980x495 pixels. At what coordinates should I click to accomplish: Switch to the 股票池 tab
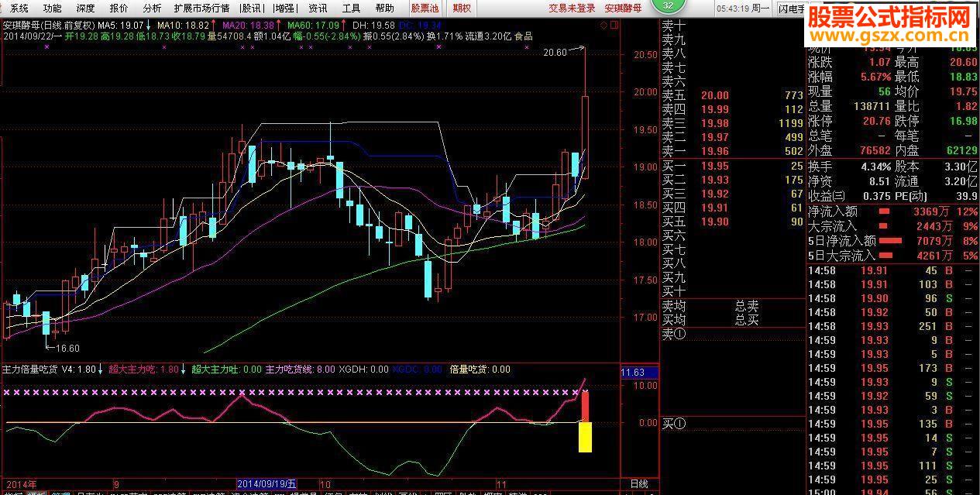(424, 8)
